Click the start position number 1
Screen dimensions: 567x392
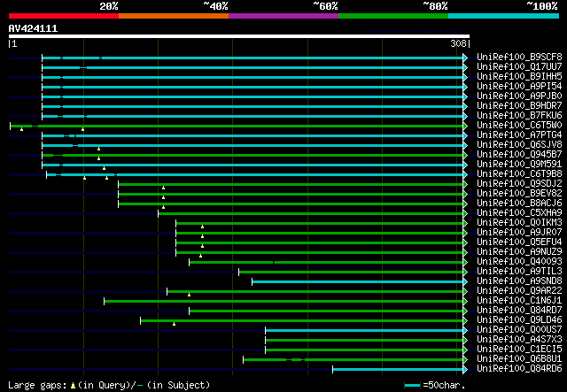click(x=14, y=43)
